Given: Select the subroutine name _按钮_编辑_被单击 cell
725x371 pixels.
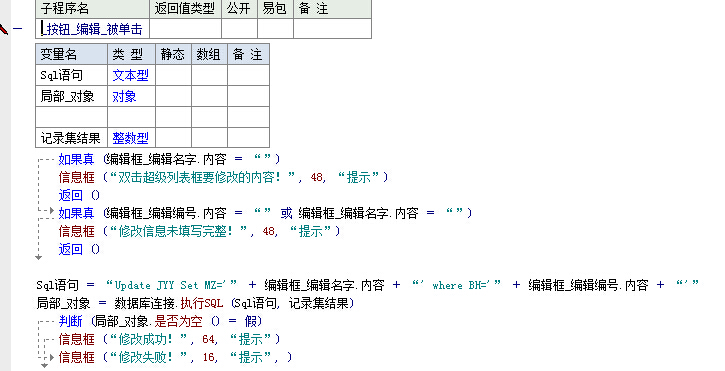Looking at the screenshot, I should pos(92,29).
